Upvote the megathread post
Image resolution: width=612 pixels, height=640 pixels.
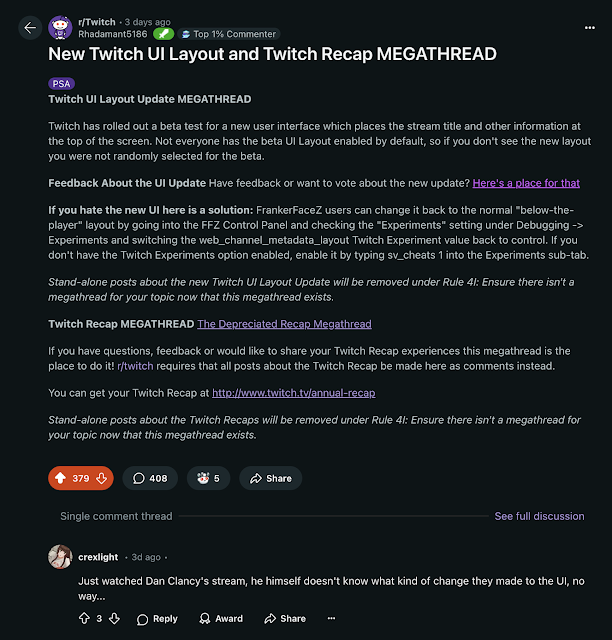pyautogui.click(x=61, y=478)
